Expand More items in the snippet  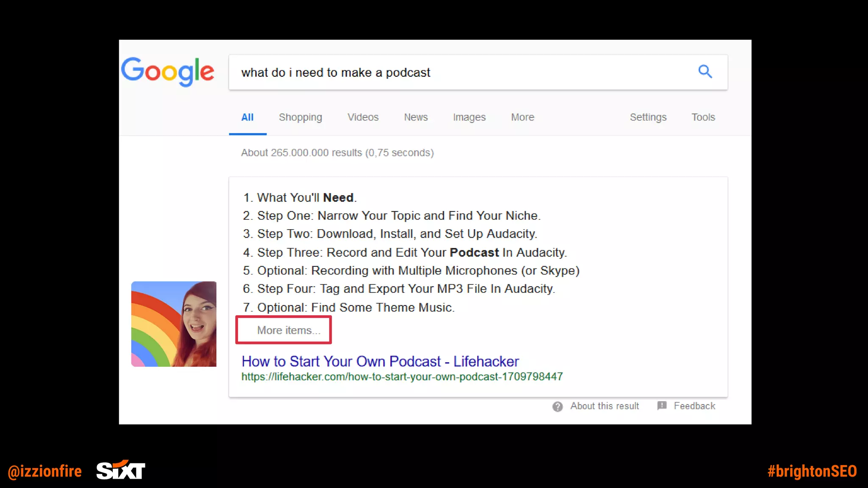[288, 330]
